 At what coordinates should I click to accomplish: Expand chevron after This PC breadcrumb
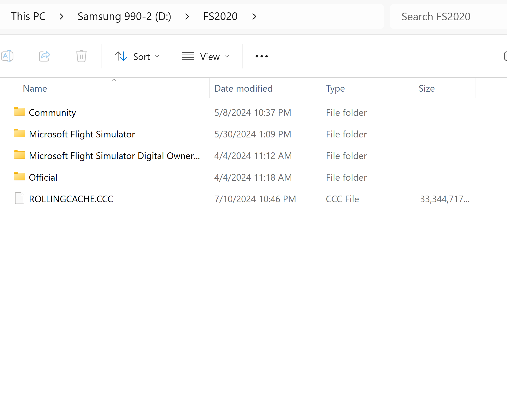(x=61, y=17)
